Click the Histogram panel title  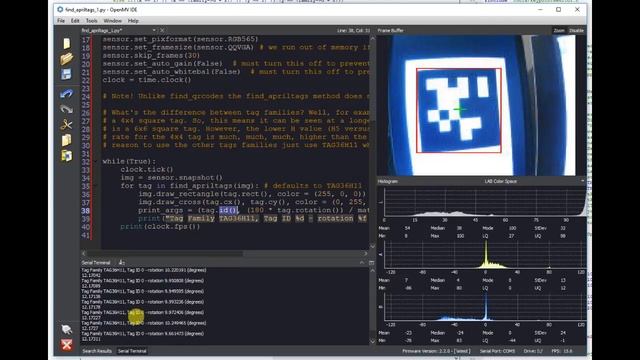pyautogui.click(x=387, y=181)
